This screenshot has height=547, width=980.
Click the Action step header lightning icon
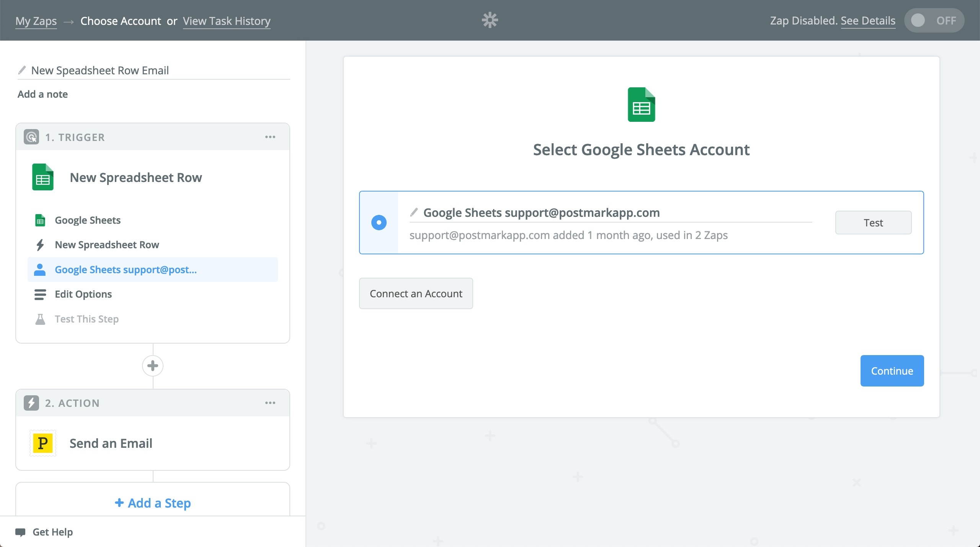coord(31,403)
